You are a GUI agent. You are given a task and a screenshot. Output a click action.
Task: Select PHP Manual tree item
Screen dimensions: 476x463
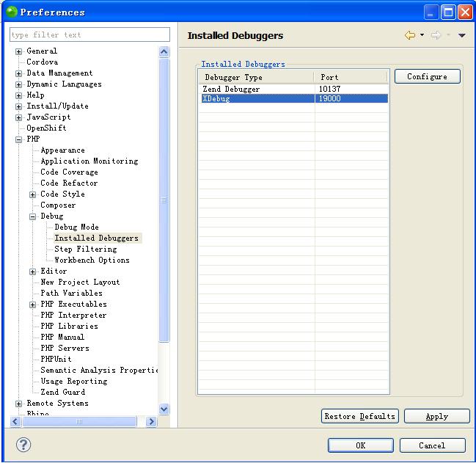(x=62, y=337)
